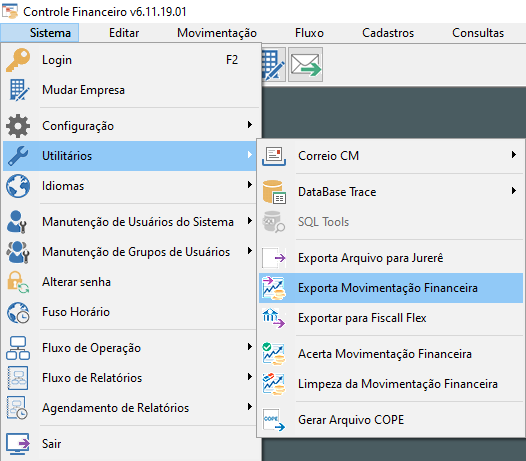This screenshot has height=461, width=526.
Task: Open the Editar menu
Action: point(124,33)
